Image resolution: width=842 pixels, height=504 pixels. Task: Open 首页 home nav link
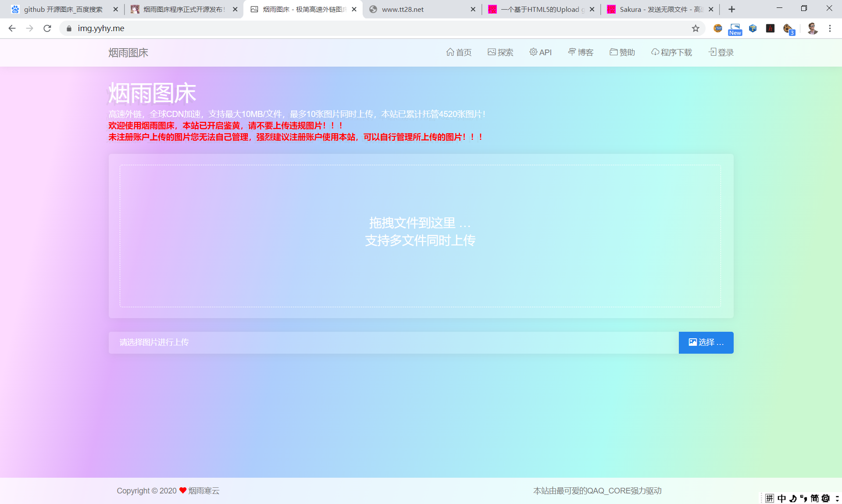click(x=459, y=53)
